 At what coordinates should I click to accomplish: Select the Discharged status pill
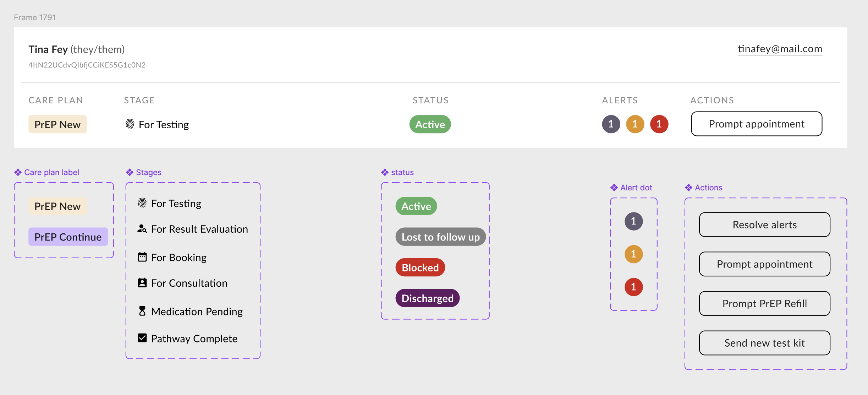coord(428,298)
